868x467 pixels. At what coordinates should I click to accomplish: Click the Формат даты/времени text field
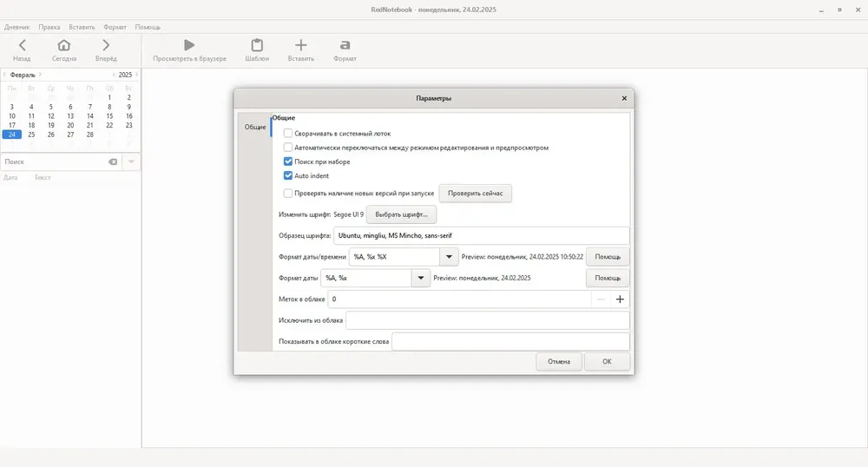point(395,257)
